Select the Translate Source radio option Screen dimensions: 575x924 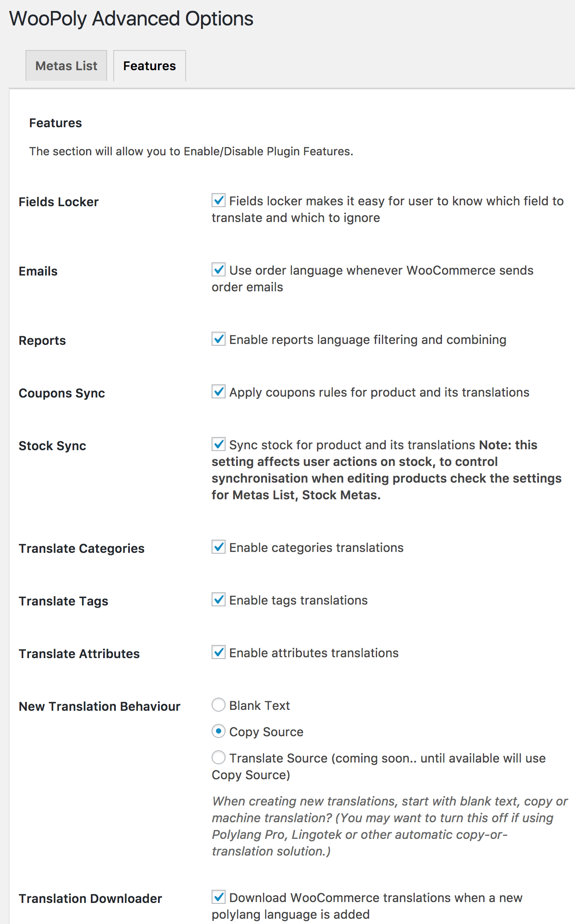(219, 757)
